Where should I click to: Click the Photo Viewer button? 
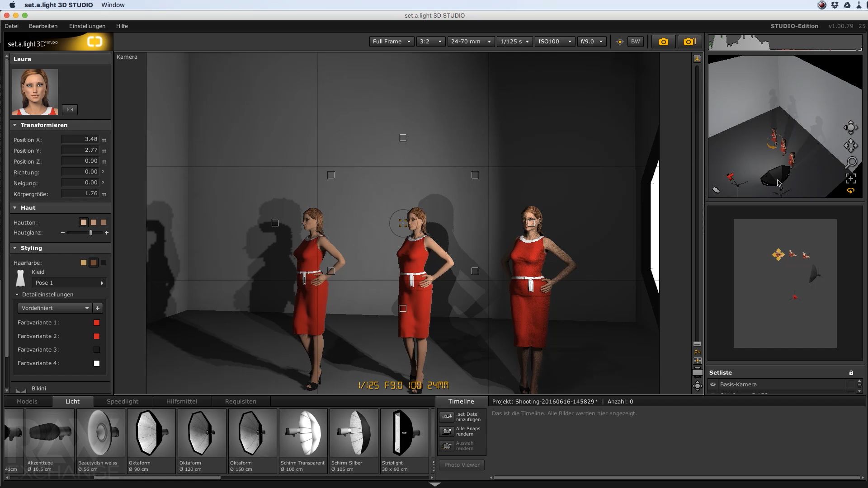462,465
